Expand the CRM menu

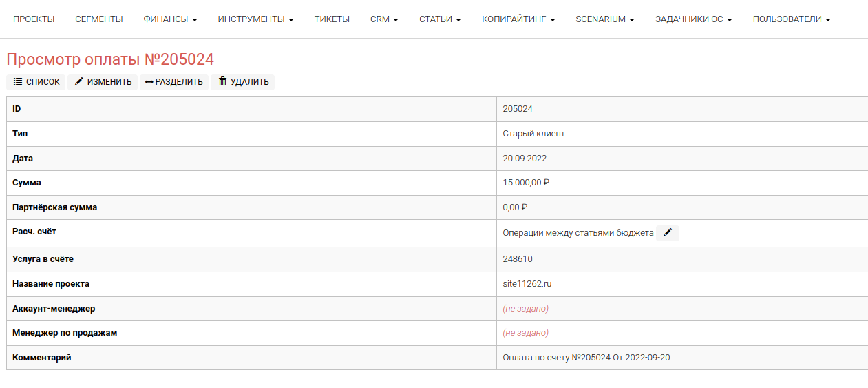coord(384,19)
